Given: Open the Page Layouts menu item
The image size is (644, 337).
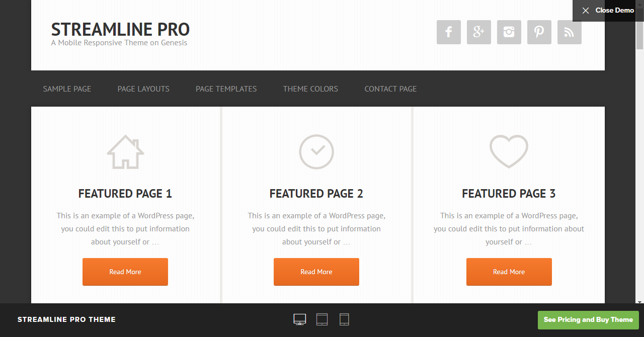Looking at the screenshot, I should pyautogui.click(x=143, y=89).
